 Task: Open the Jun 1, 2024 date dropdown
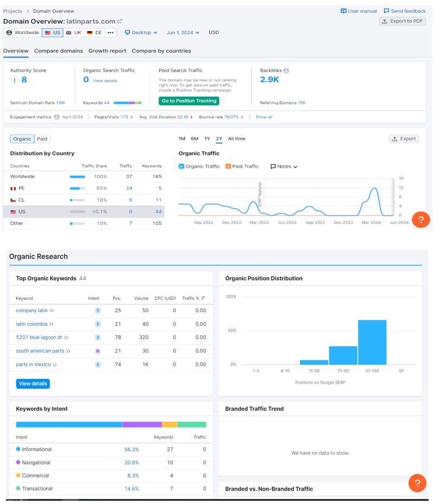tap(183, 33)
